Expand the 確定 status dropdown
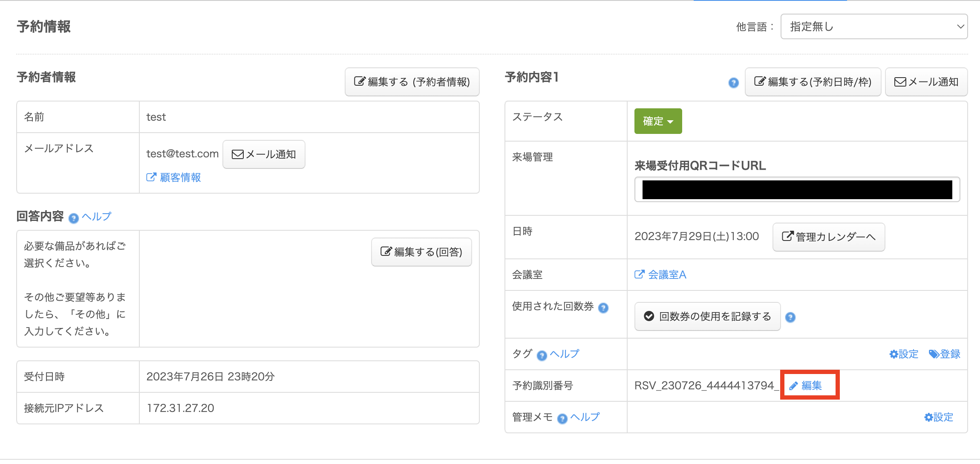980x464 pixels. [658, 121]
